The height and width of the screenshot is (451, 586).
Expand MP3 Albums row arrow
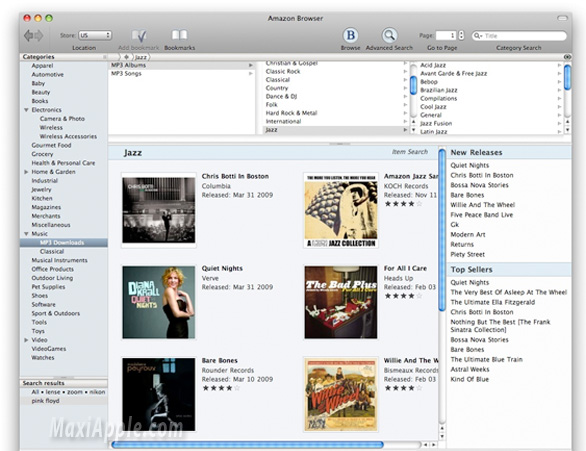(x=251, y=65)
